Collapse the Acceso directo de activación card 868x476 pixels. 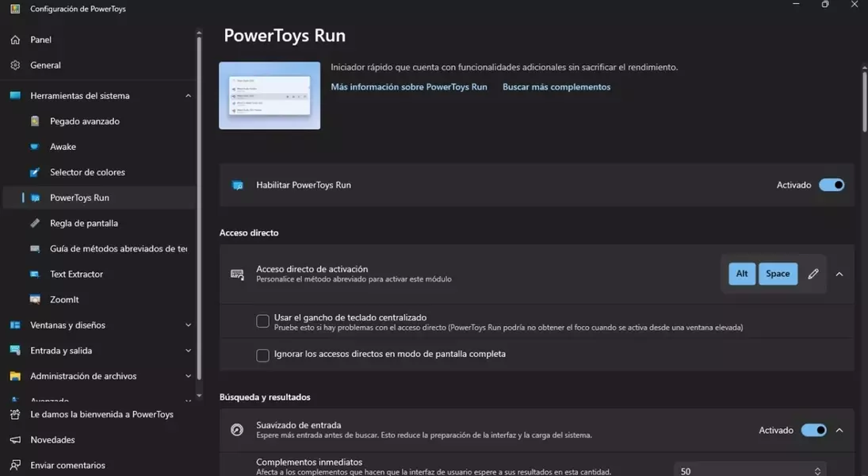coord(839,274)
